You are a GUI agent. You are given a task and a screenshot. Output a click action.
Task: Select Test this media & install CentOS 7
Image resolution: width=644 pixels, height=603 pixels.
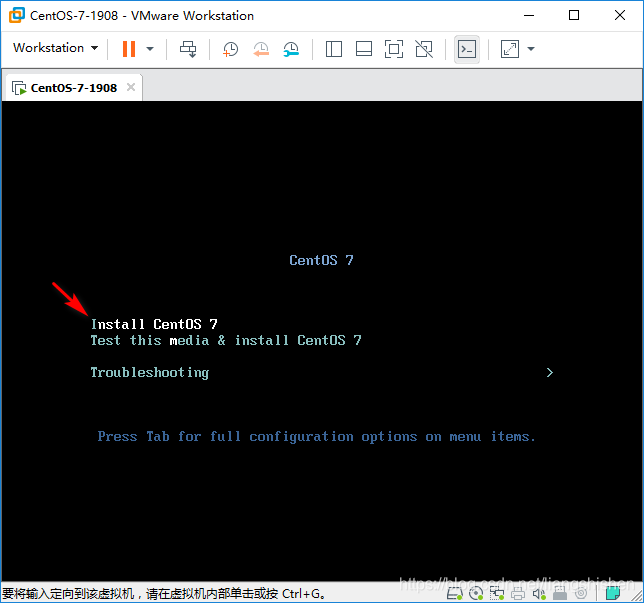226,340
